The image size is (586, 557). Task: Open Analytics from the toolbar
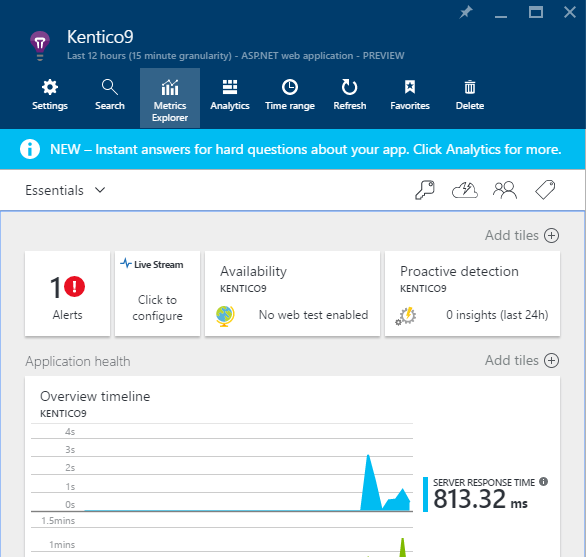pos(229,95)
